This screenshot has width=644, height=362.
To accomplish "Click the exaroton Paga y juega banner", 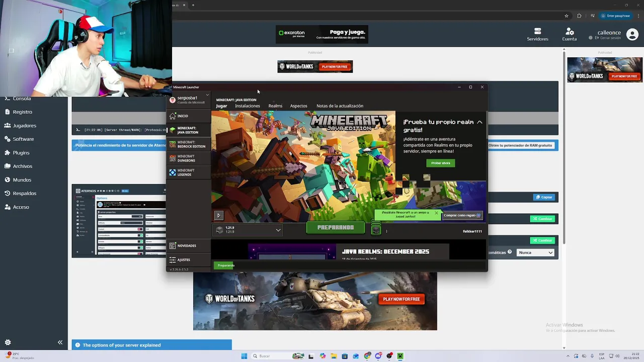I will [x=322, y=34].
